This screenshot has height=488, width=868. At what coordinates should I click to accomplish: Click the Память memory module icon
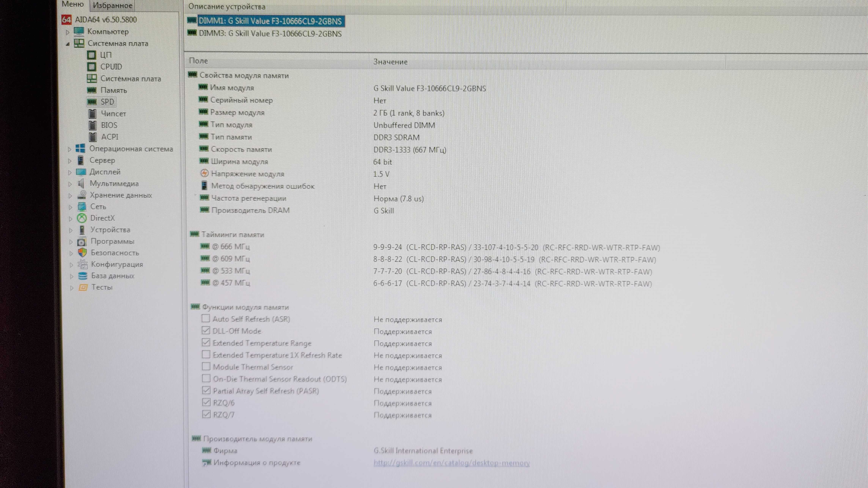coord(92,90)
